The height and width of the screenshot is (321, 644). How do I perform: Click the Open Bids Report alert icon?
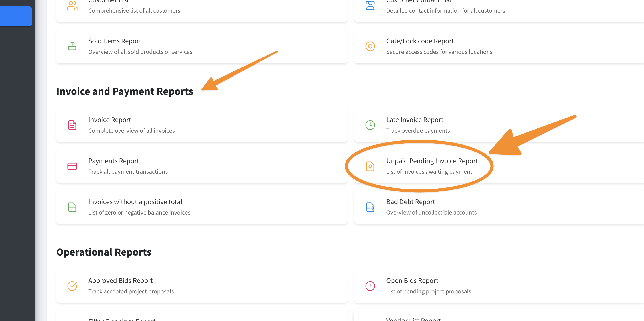click(370, 286)
